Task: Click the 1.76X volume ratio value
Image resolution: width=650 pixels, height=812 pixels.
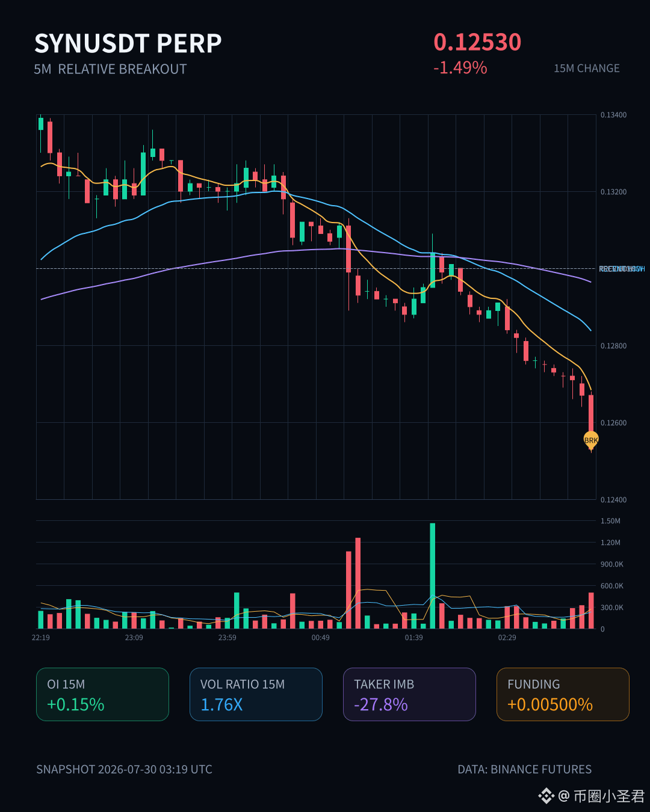Action: click(221, 704)
